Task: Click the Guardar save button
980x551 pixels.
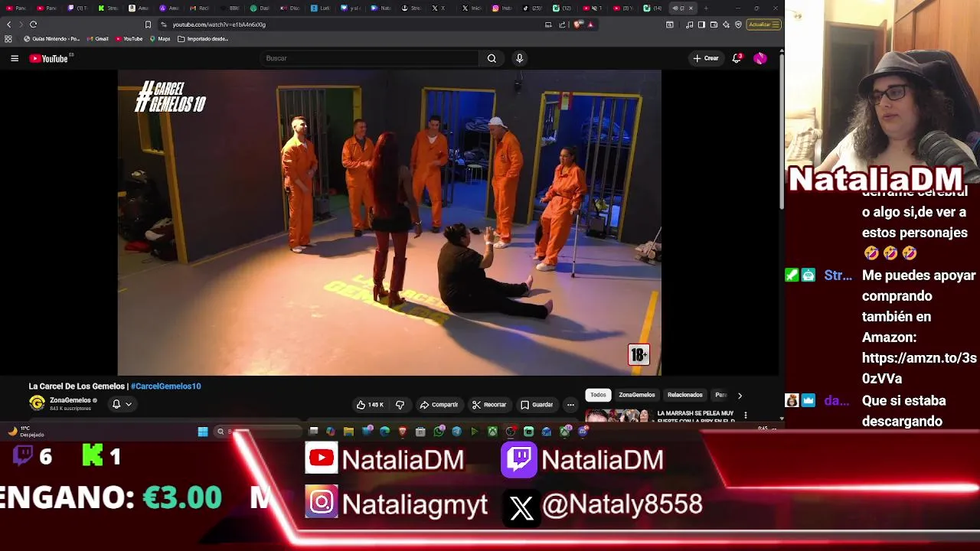Action: 537,405
